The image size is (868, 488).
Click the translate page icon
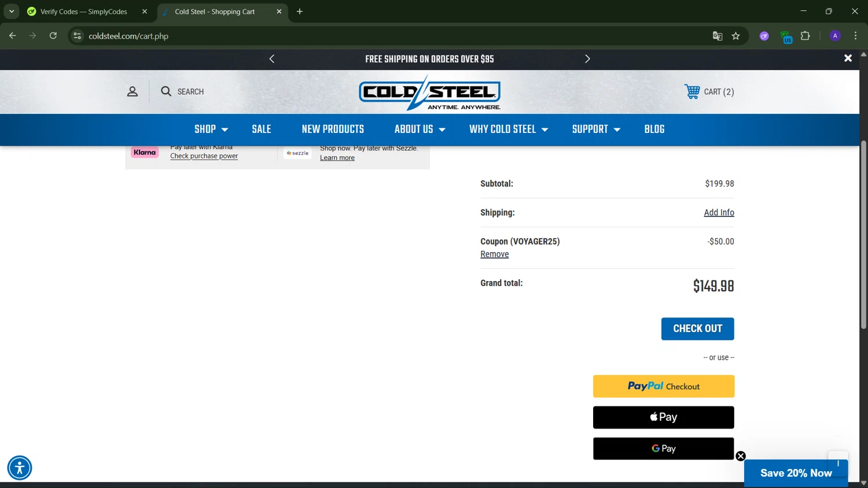pos(718,36)
